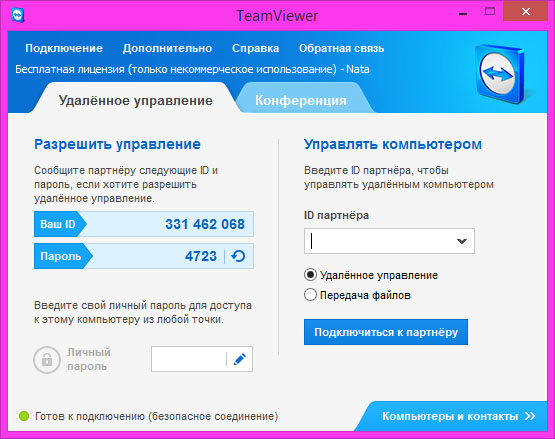Click the Пароль label
Screen dimensions: 555x439
[x=61, y=256]
